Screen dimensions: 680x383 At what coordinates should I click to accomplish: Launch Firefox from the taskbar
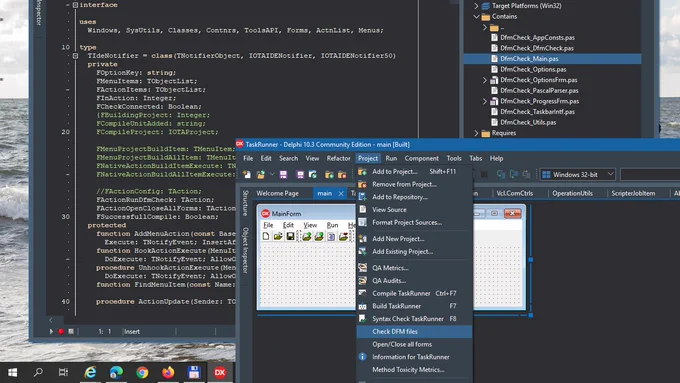[168, 372]
